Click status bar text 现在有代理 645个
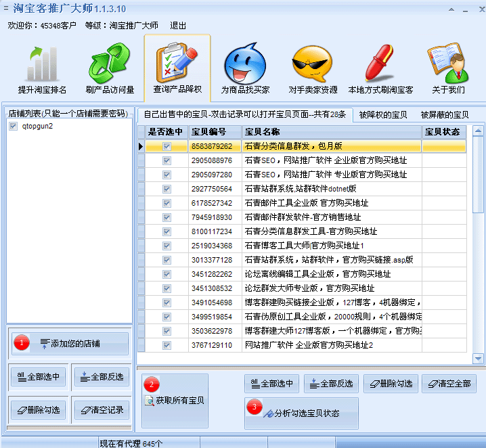Screen dimensions: 486x448 click(x=131, y=443)
